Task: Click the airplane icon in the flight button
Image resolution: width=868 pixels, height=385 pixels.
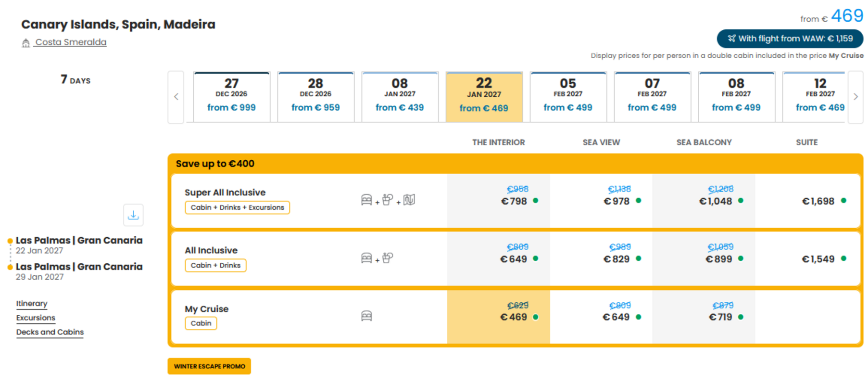Action: click(x=731, y=38)
